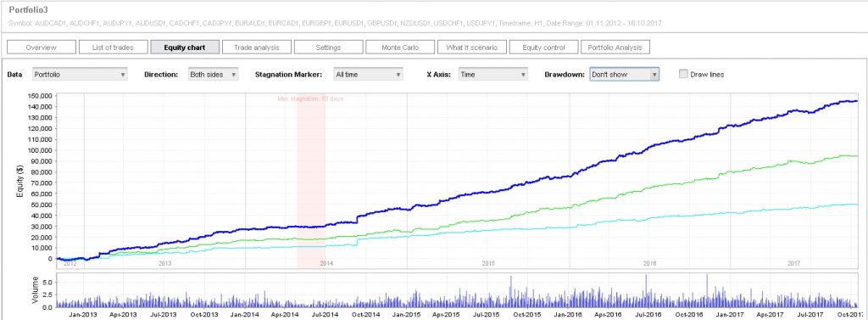Click the Jan-2013 date label
868x320 pixels.
(84, 314)
